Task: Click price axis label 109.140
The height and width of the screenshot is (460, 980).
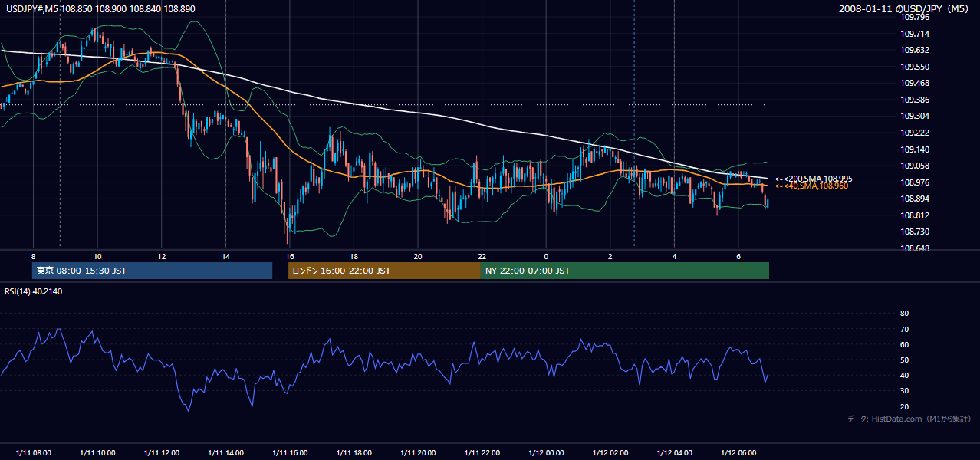Action: (915, 149)
